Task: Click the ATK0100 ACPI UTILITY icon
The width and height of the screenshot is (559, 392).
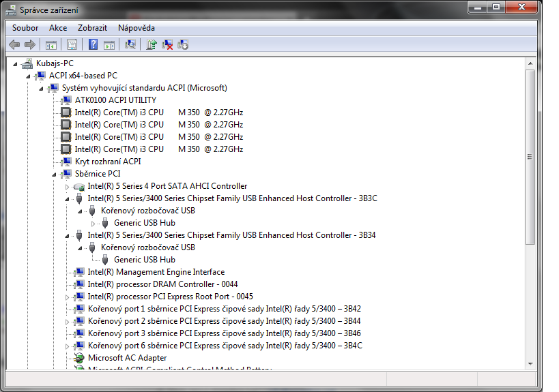Action: 66,100
